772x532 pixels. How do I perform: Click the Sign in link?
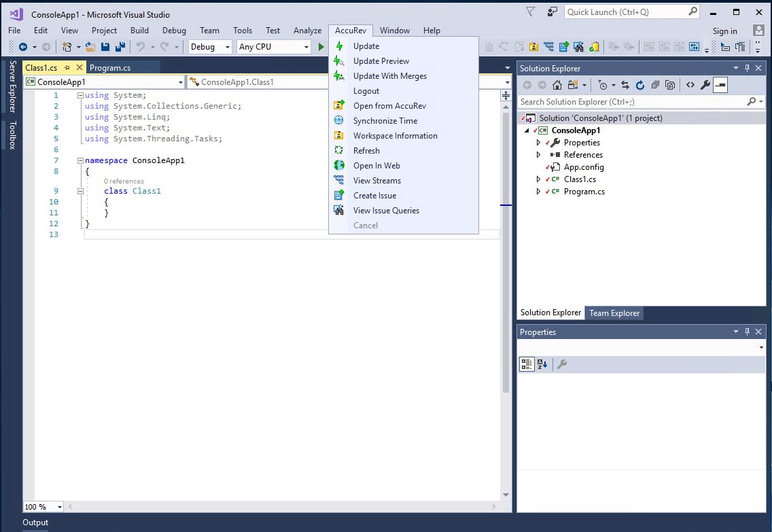(724, 31)
